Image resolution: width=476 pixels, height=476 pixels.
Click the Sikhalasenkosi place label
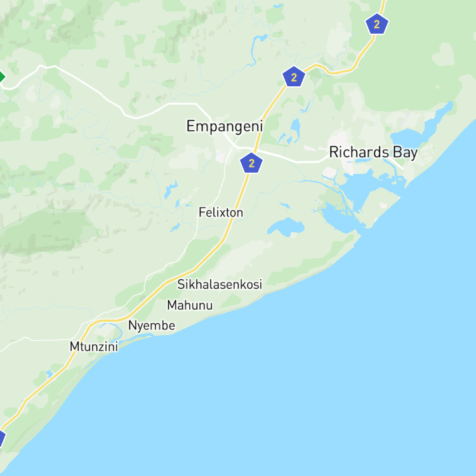pos(220,284)
